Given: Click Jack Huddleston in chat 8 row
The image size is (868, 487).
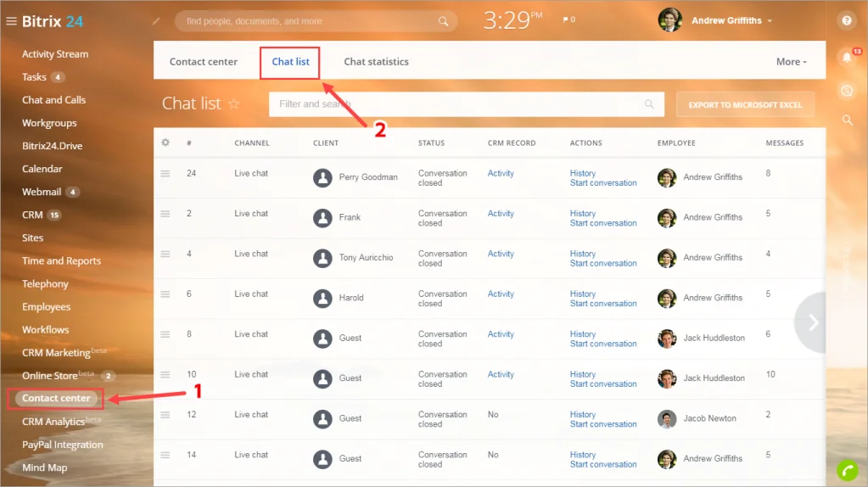Looking at the screenshot, I should coord(714,339).
